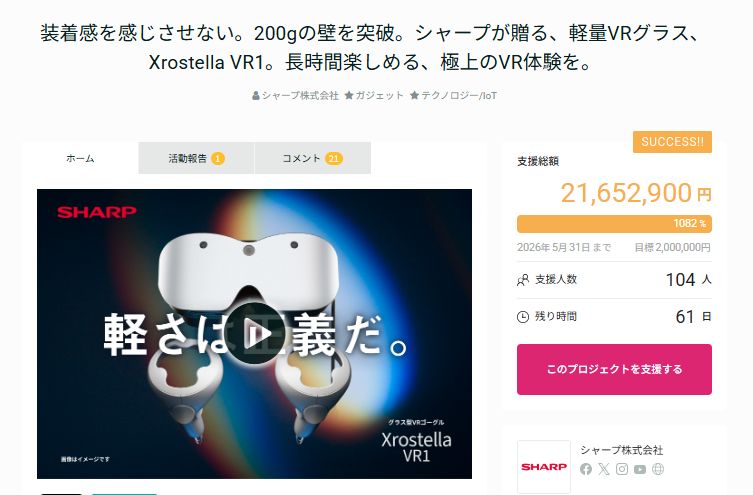Open the コメント tab
Viewport: 753px width, 495px height.
click(313, 158)
